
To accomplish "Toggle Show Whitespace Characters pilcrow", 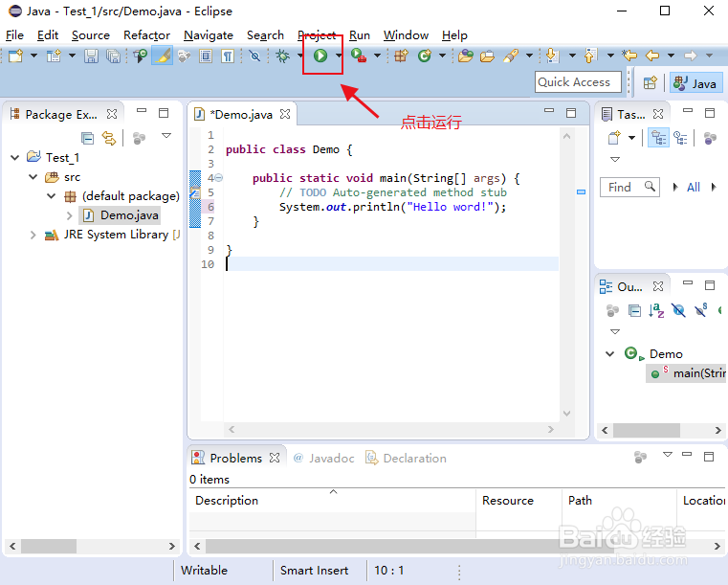I will pyautogui.click(x=228, y=56).
